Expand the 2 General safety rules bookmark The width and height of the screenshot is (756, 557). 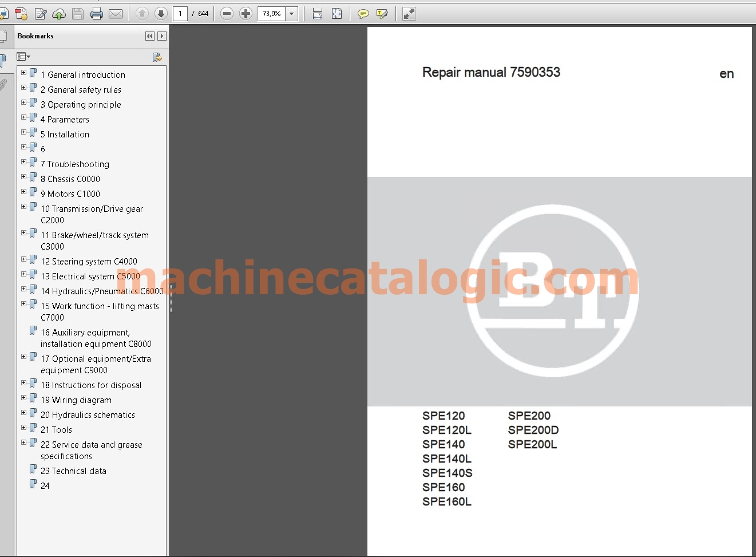pos(24,88)
